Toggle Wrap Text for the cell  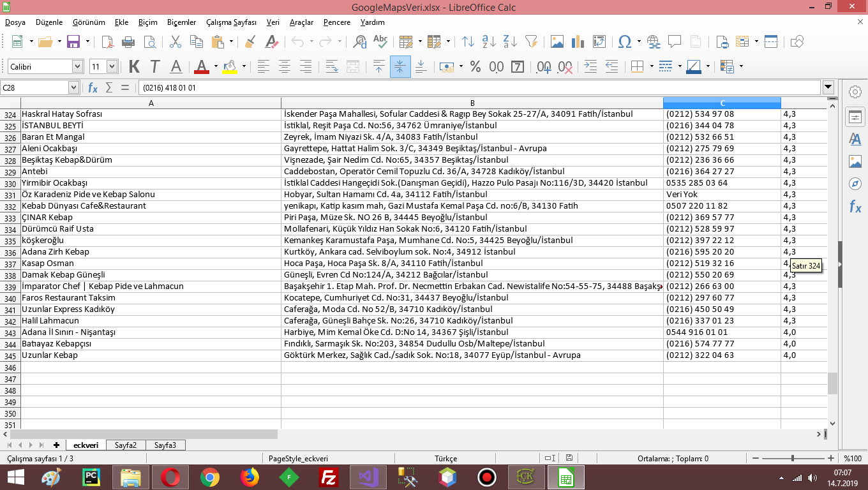[x=332, y=66]
